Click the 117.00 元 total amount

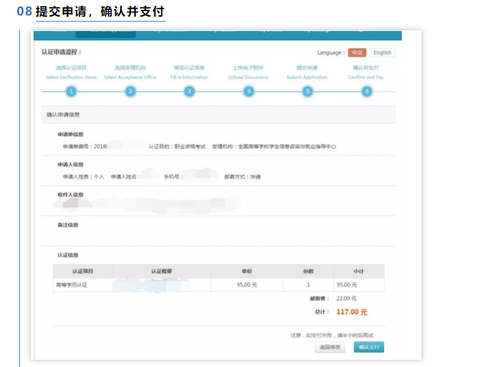(x=352, y=312)
